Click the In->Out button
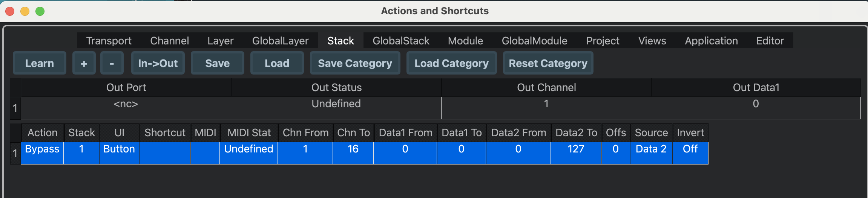This screenshot has height=198, width=868. (x=158, y=63)
